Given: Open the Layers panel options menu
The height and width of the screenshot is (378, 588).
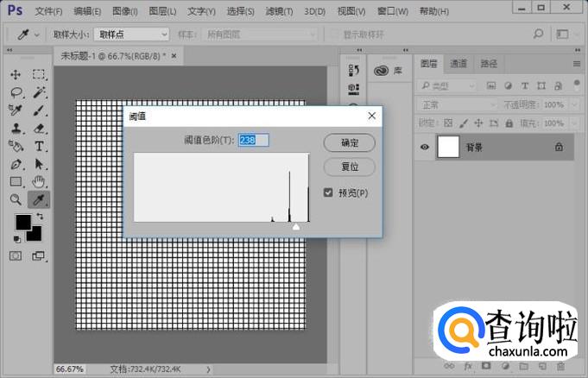Looking at the screenshot, I should (577, 64).
